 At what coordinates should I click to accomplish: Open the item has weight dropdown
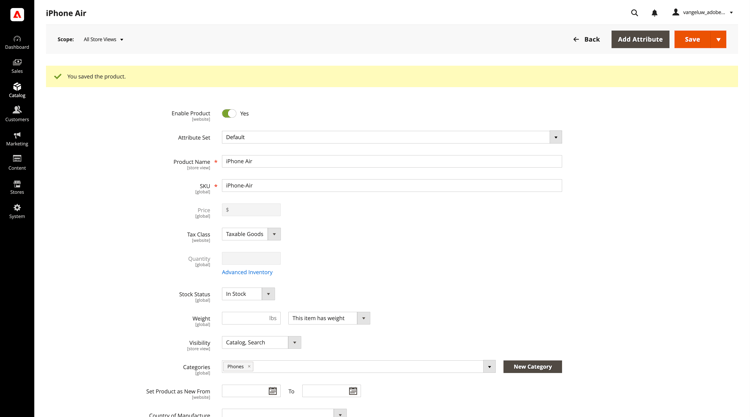329,318
